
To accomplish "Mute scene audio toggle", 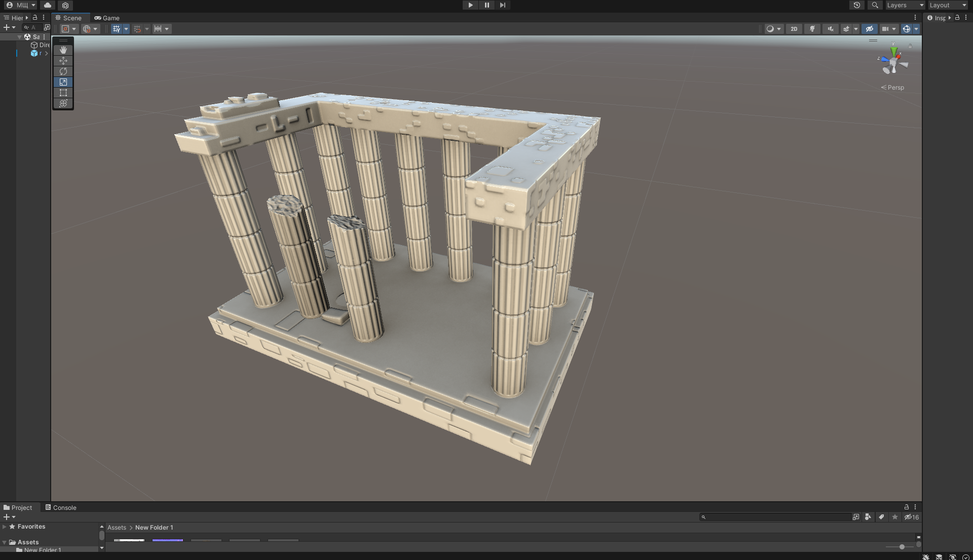I will coord(831,29).
